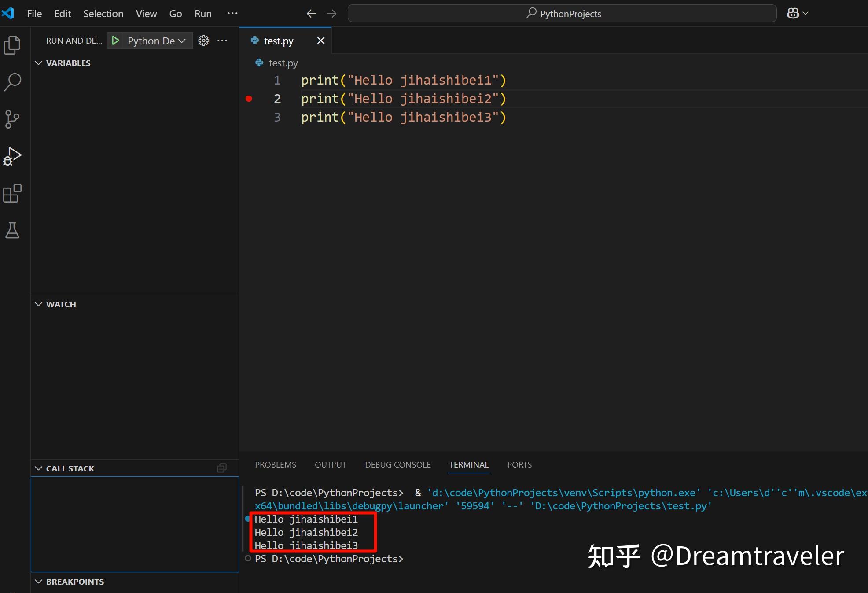Click the back navigation arrow
This screenshot has height=593, width=868.
click(x=311, y=13)
